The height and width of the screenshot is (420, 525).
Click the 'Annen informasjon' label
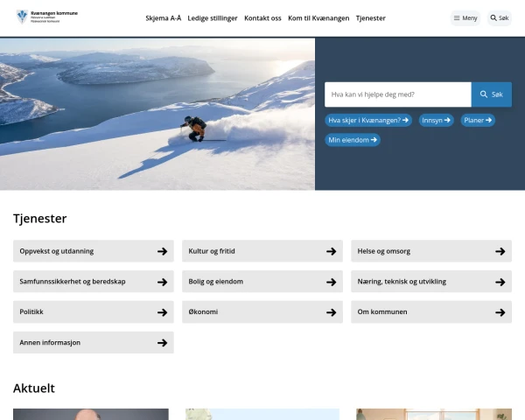50,343
